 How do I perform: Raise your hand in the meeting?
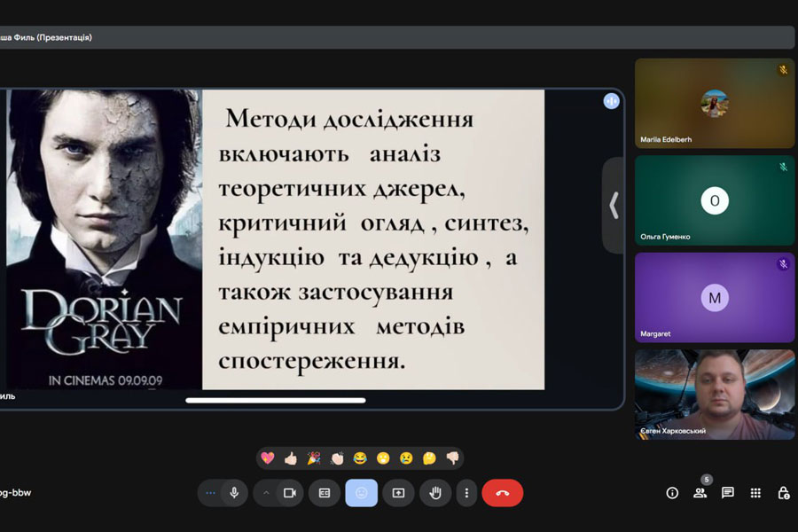[435, 493]
